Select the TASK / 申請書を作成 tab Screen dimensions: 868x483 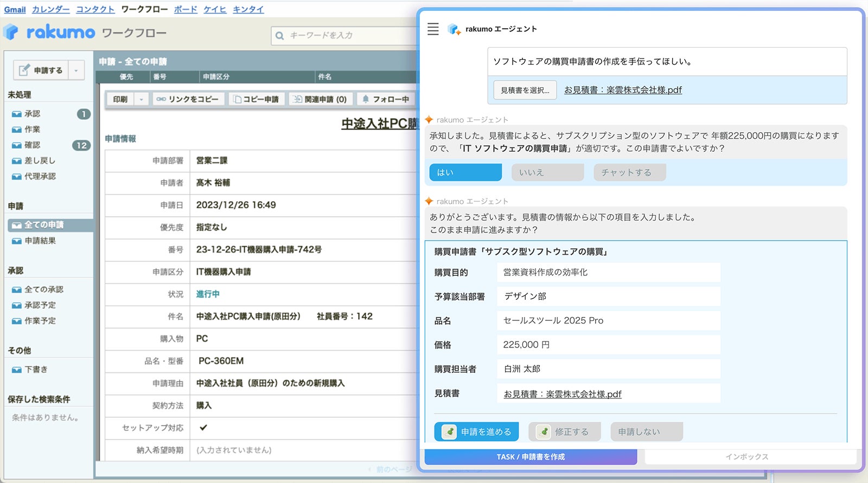531,457
